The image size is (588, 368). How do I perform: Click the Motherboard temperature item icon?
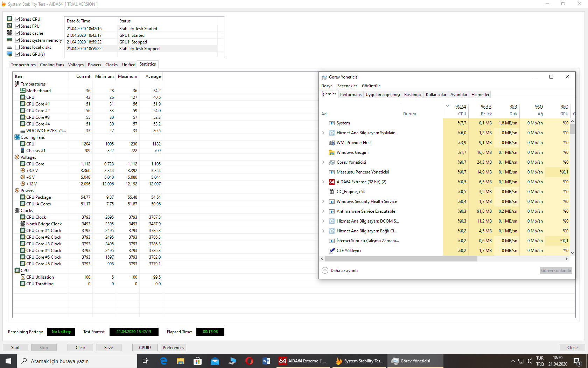tap(23, 91)
